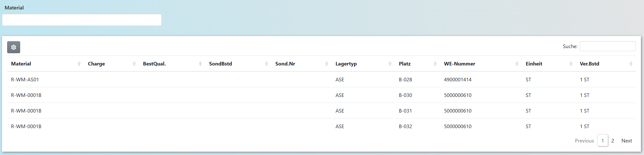The image size is (644, 155).
Task: Open table settings with the gear icon
Action: (x=14, y=47)
